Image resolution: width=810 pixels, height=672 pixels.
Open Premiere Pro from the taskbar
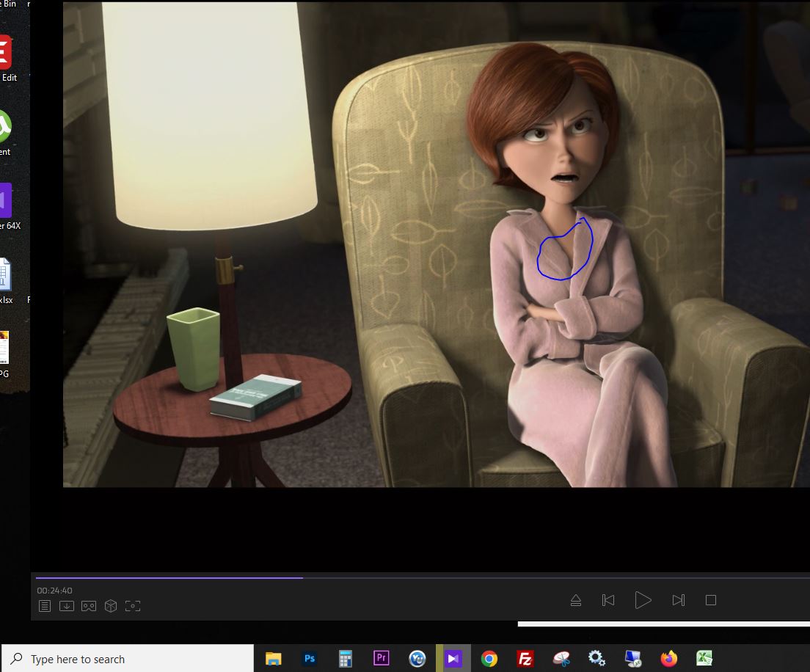click(x=381, y=659)
